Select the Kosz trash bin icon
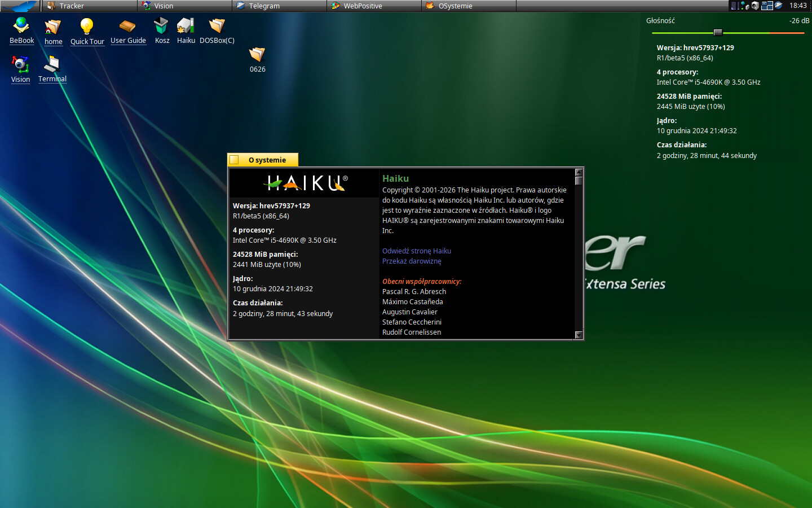Screen dimensions: 812x508 coord(162,26)
